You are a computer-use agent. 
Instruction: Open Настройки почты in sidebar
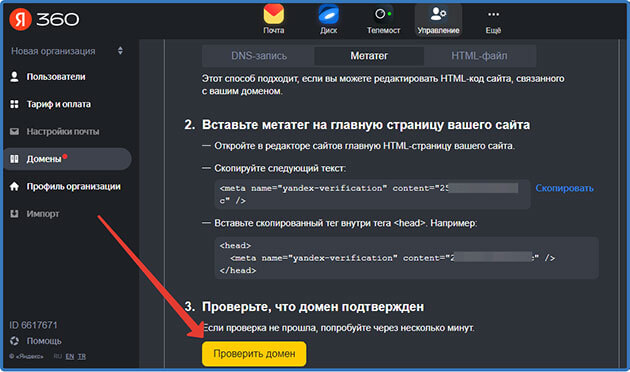click(63, 131)
